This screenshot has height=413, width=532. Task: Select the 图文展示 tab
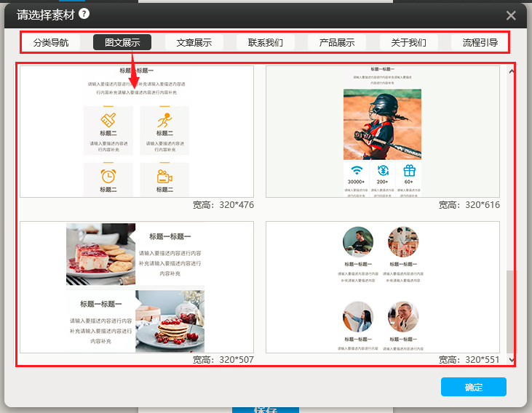click(x=122, y=42)
